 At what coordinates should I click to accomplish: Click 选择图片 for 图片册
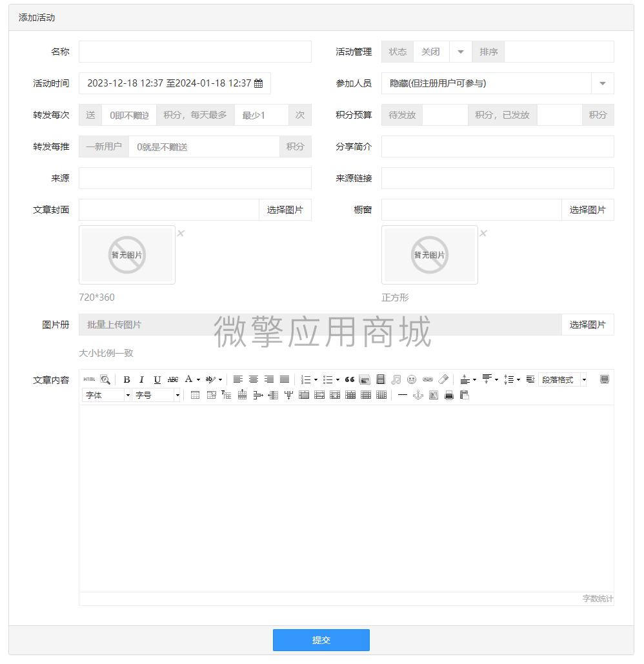pos(588,325)
